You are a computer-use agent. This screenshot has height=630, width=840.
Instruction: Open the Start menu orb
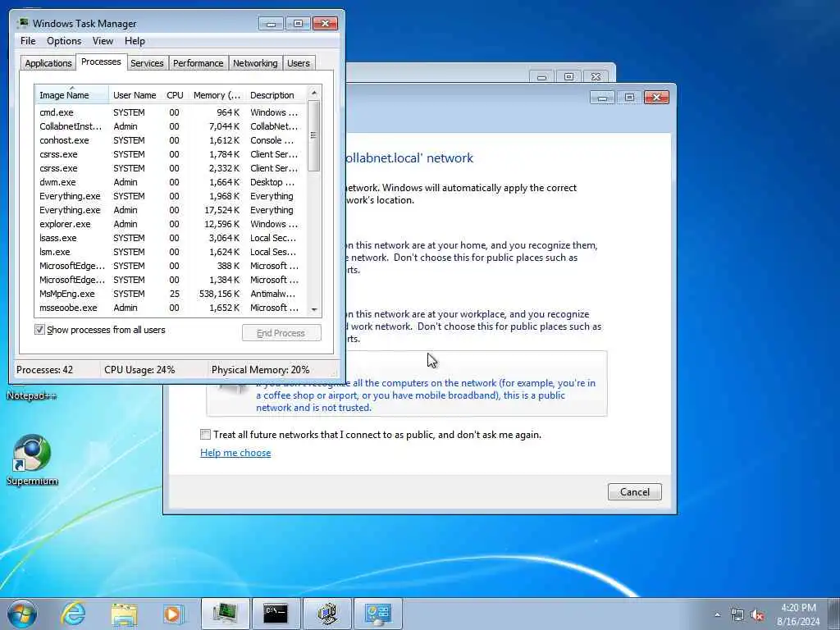(x=22, y=614)
